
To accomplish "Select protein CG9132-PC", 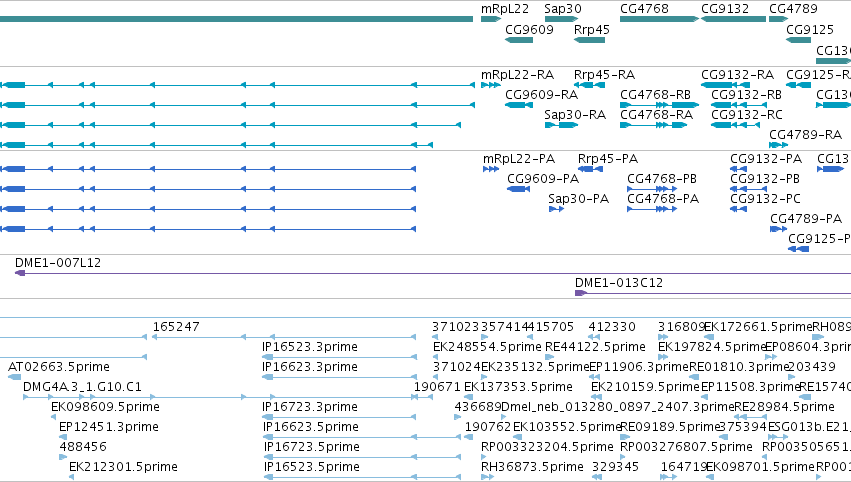I will tap(765, 199).
